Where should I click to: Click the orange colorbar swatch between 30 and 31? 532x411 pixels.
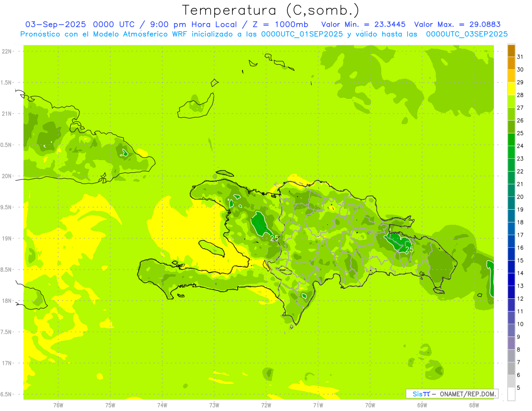pos(511,63)
